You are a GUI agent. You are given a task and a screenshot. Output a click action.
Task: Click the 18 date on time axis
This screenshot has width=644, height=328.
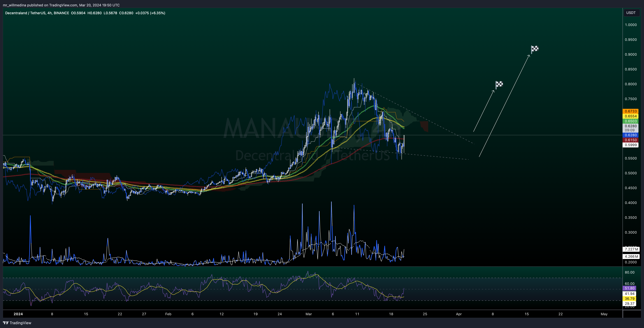[x=391, y=314]
